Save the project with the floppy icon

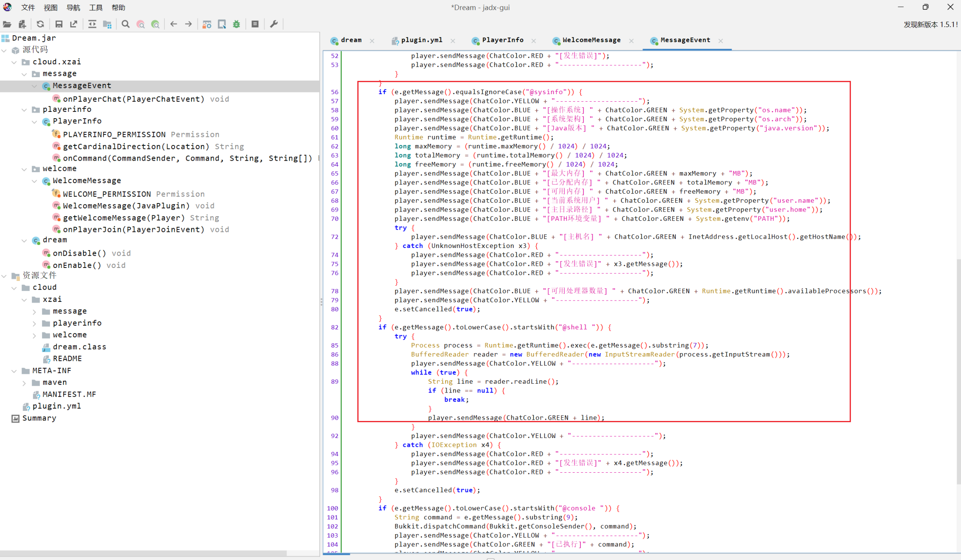59,24
